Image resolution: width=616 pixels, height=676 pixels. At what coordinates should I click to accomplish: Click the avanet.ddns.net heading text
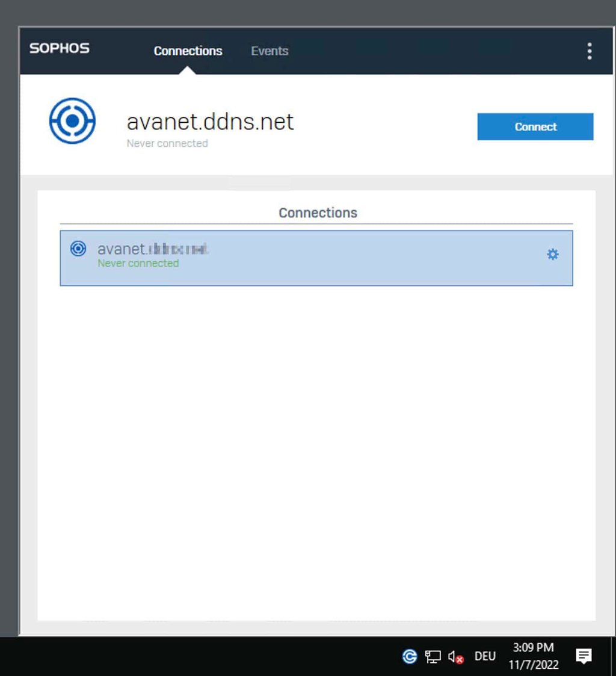coord(210,122)
